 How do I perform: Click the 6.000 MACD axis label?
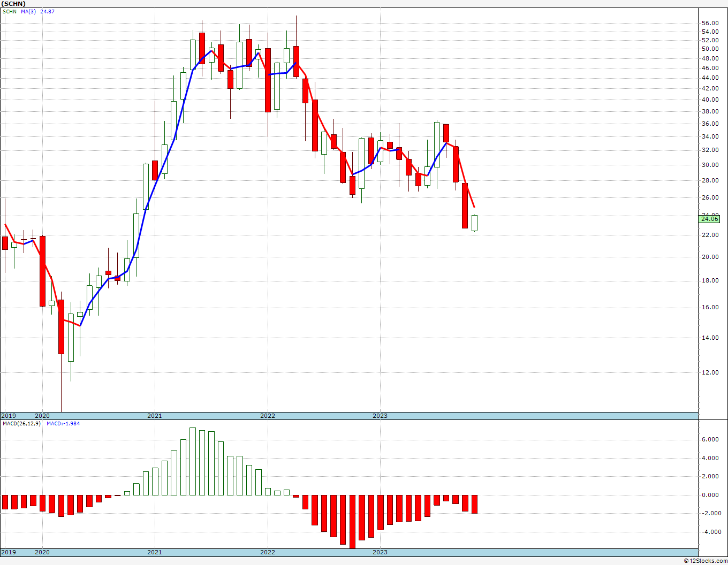pyautogui.click(x=710, y=439)
